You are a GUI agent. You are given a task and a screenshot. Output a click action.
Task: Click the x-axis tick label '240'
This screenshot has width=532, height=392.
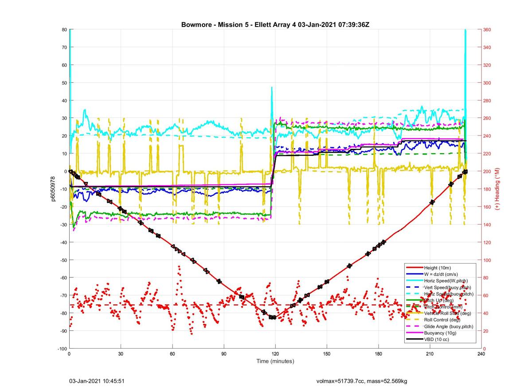pos(481,354)
